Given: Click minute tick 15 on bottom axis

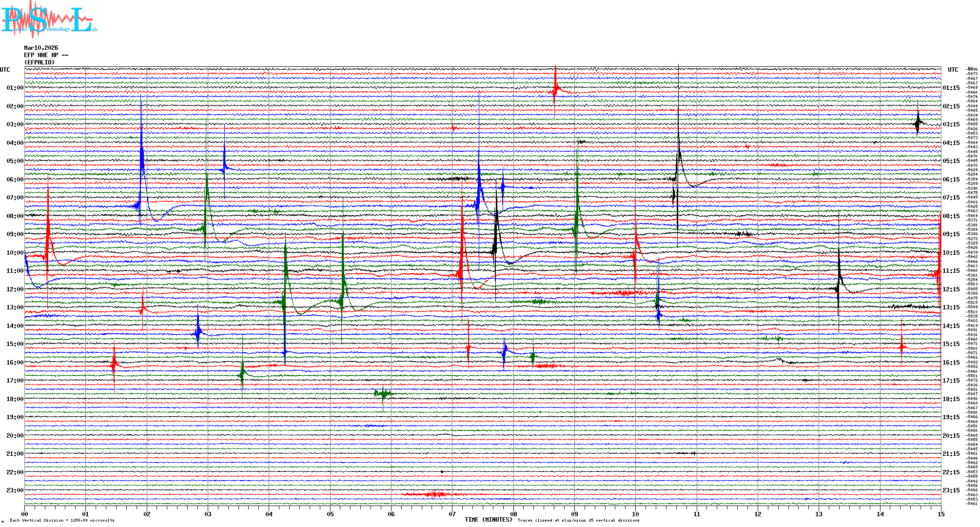Looking at the screenshot, I should (x=941, y=514).
